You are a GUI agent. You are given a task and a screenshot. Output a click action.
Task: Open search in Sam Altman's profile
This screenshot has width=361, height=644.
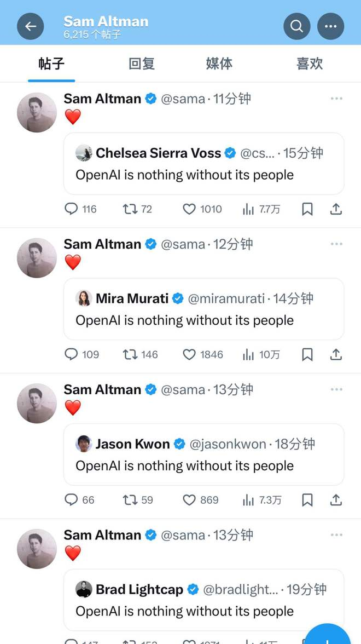coord(296,26)
